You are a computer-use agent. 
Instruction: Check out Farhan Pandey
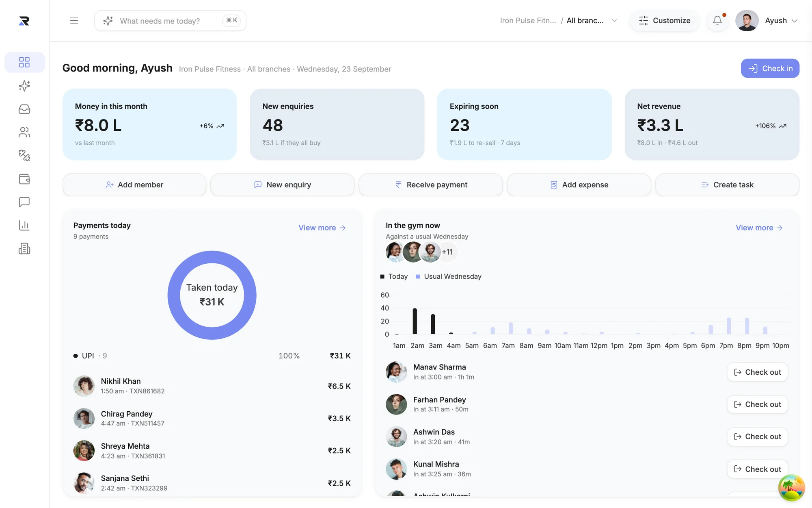tap(757, 404)
